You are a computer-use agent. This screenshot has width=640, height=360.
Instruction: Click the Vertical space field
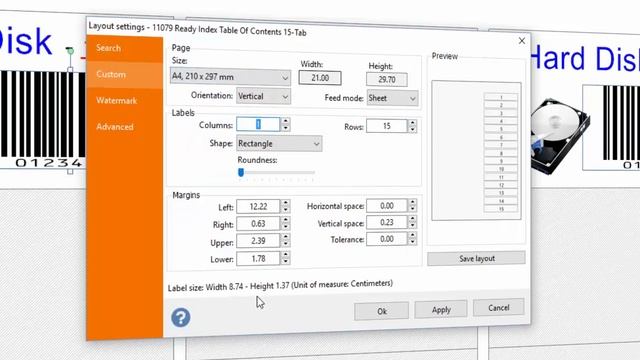[x=387, y=222]
